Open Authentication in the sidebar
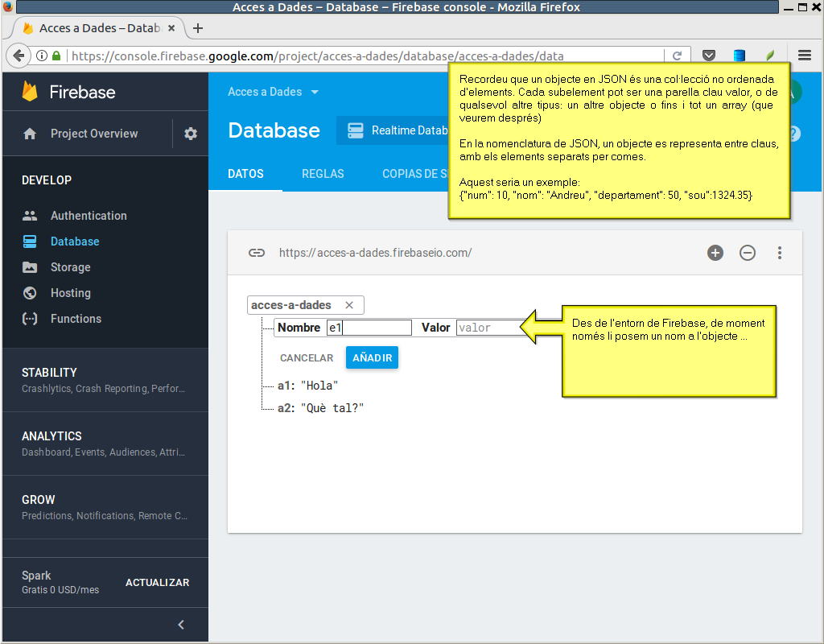 89,216
